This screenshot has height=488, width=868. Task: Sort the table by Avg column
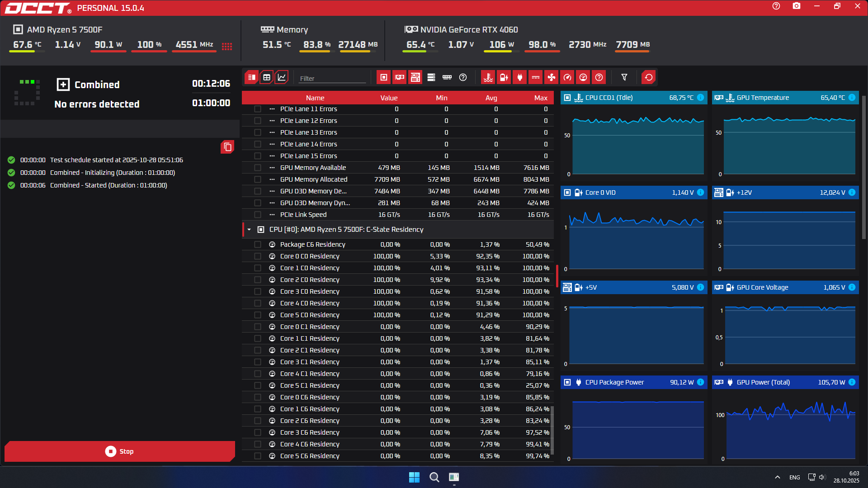(491, 98)
